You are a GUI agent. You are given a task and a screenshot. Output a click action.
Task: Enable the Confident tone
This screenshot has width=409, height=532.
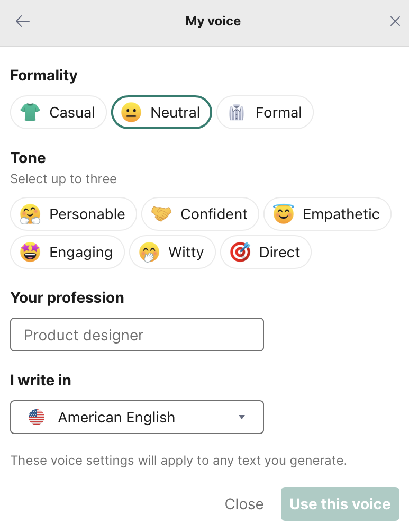[x=200, y=214]
